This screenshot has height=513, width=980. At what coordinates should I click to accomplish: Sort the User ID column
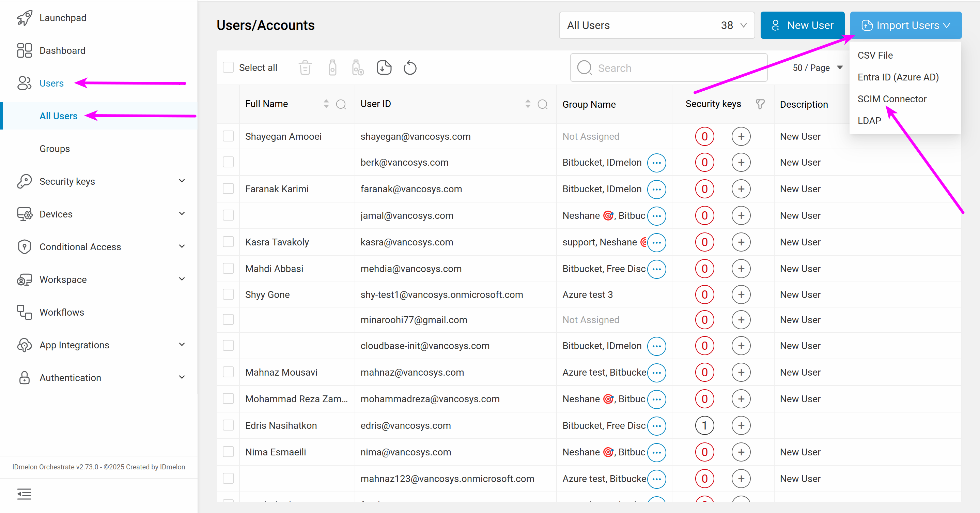click(528, 104)
